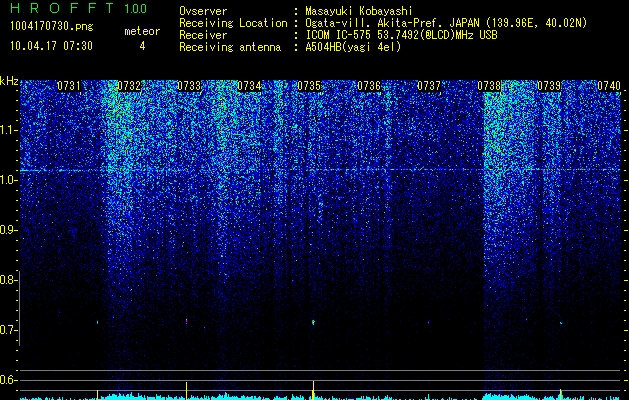
Task: Click the 0.6 kHz axis label
Action: (x=8, y=380)
